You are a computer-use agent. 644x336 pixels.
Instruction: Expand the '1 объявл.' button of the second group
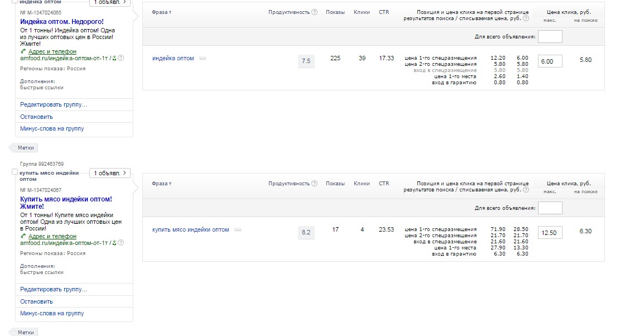(110, 173)
